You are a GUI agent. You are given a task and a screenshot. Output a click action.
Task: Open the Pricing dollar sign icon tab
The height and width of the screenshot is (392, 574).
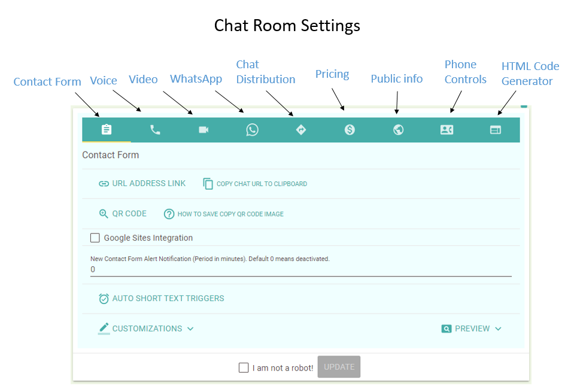pyautogui.click(x=350, y=129)
